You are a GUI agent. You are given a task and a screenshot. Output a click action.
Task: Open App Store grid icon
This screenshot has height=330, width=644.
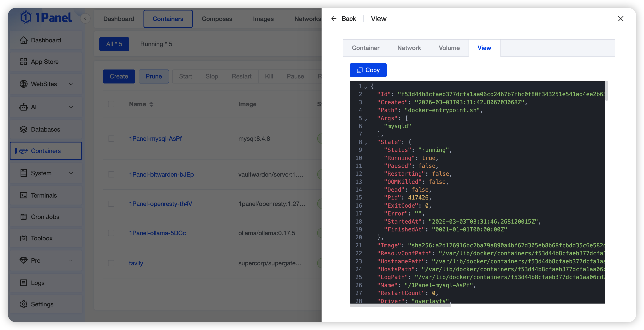(23, 62)
